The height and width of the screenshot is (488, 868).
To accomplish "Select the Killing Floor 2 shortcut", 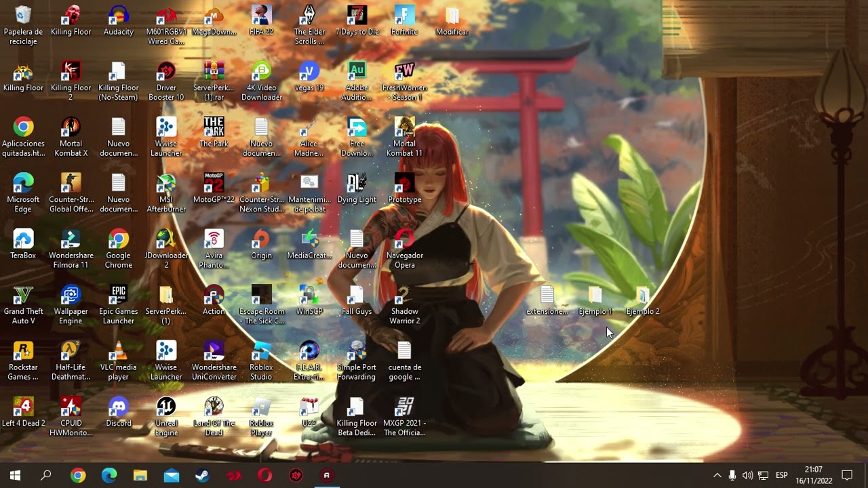I will (x=71, y=81).
